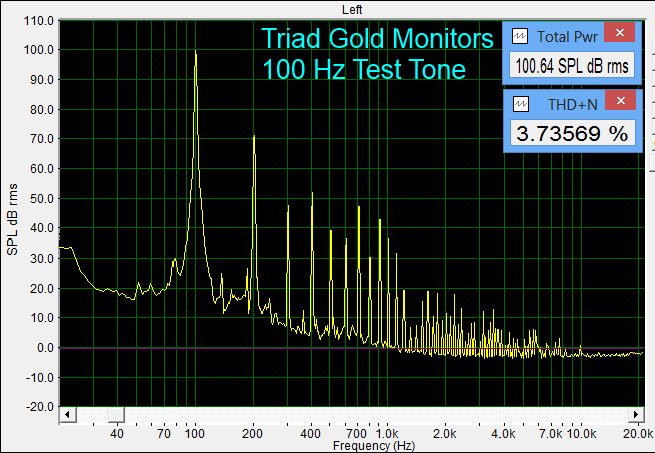Click the 110.0 y-axis value
The height and width of the screenshot is (453, 655).
coord(38,20)
